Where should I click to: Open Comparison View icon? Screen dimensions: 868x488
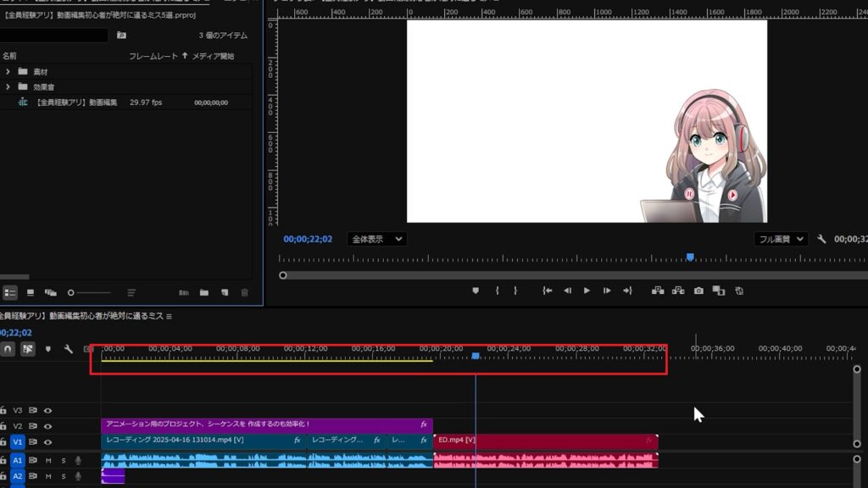[719, 291]
